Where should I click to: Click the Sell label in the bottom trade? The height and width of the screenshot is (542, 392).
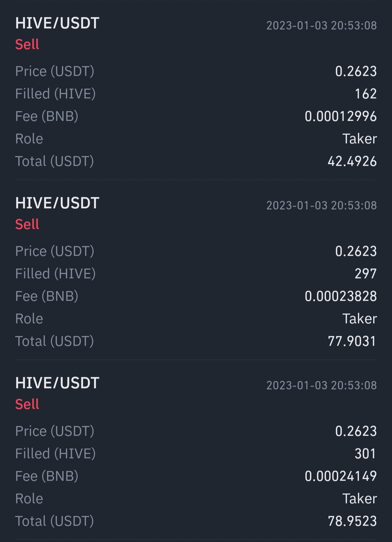pos(27,404)
